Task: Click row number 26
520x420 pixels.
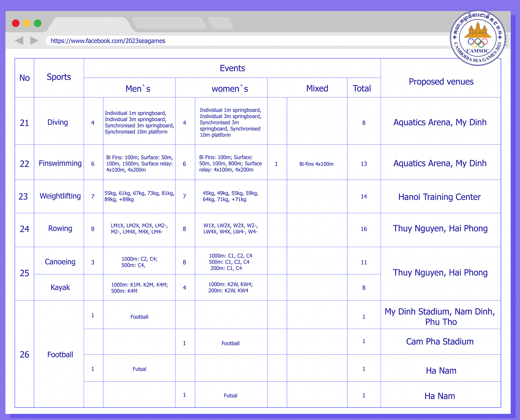Action: pos(24,355)
